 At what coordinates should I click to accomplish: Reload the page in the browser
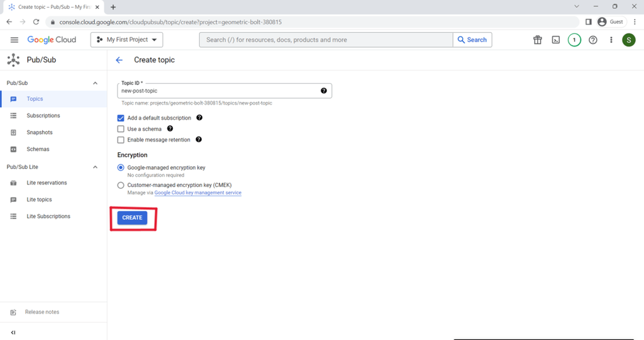36,22
